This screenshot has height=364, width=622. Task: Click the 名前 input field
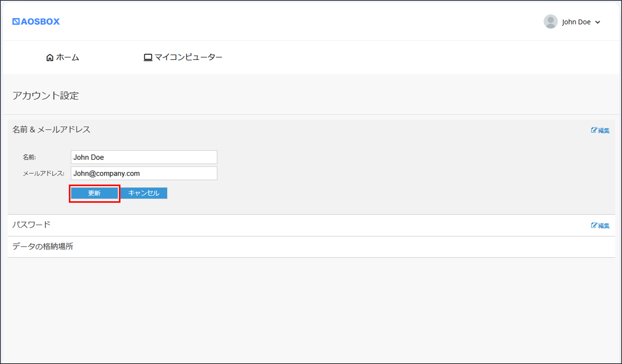coord(144,157)
